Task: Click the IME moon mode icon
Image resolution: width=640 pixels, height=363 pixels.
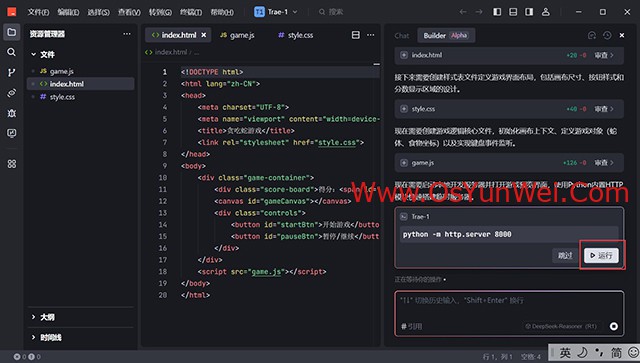Action: [582, 352]
